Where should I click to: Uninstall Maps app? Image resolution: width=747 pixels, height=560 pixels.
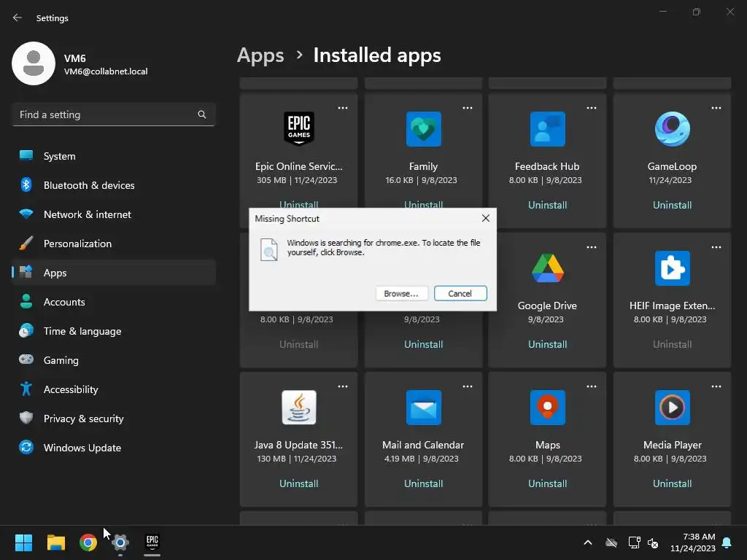click(547, 483)
